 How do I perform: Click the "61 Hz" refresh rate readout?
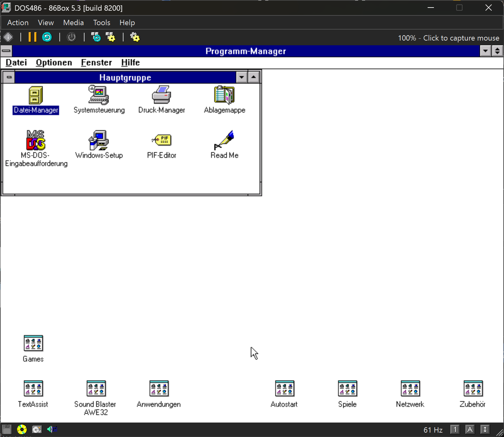click(433, 430)
